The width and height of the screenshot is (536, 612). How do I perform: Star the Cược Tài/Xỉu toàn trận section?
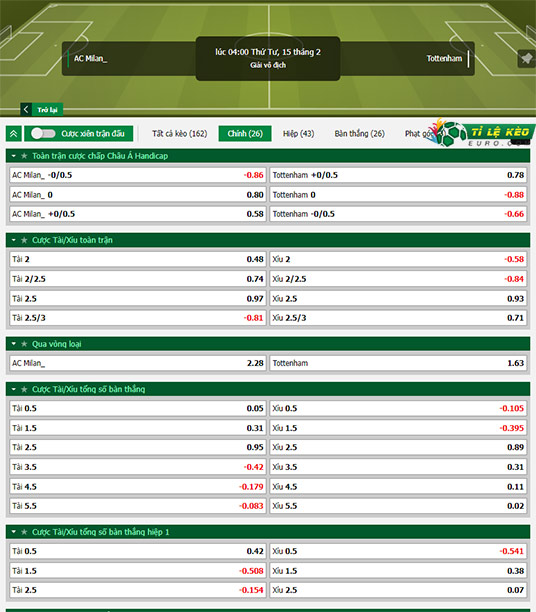pos(24,240)
